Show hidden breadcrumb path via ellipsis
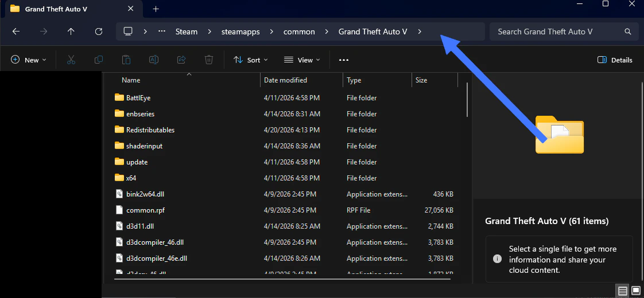The image size is (644, 298). [x=162, y=32]
